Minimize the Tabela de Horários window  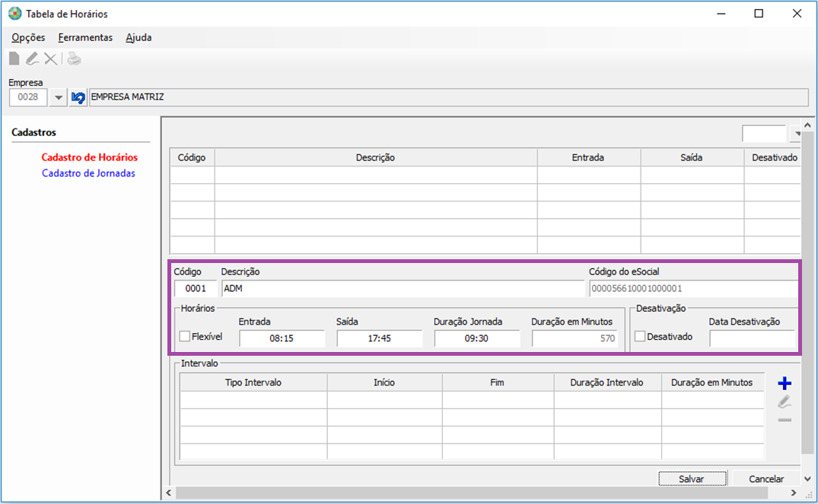click(x=721, y=14)
